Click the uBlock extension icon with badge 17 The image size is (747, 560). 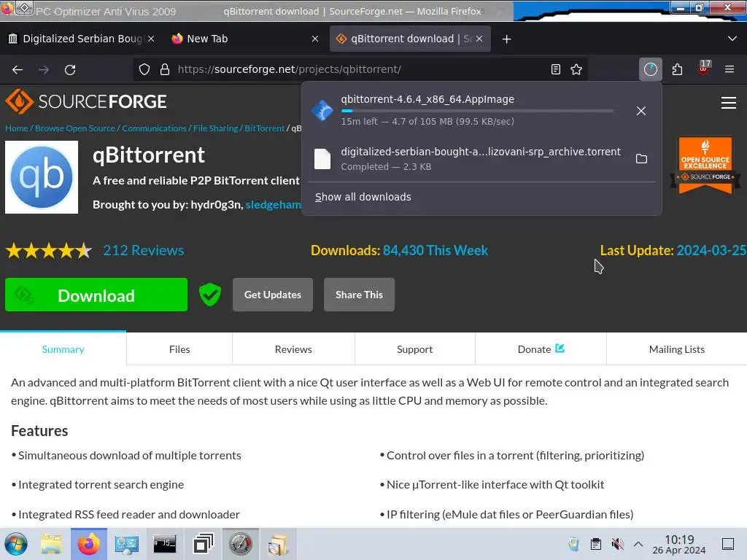tap(704, 68)
